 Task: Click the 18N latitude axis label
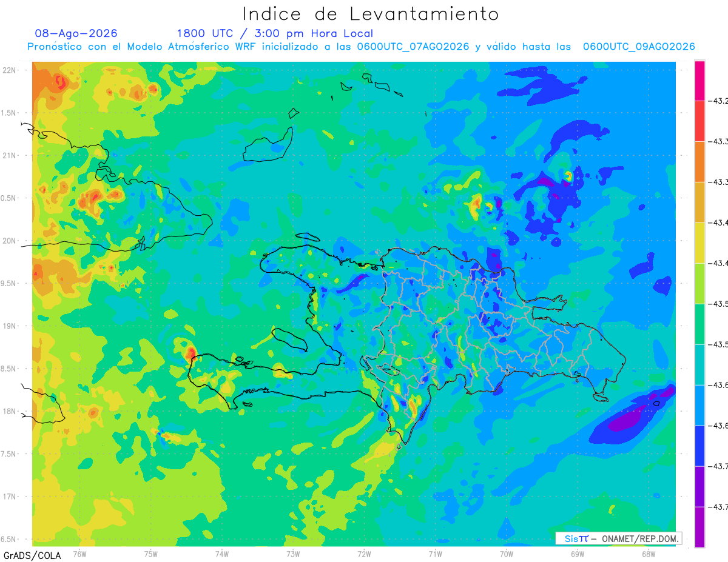pyautogui.click(x=10, y=411)
